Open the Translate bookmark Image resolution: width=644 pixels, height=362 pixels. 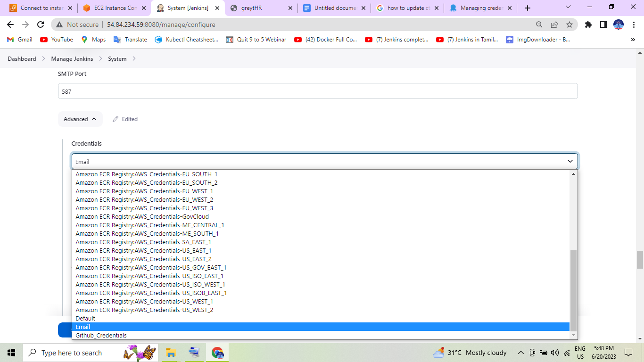[130, 40]
